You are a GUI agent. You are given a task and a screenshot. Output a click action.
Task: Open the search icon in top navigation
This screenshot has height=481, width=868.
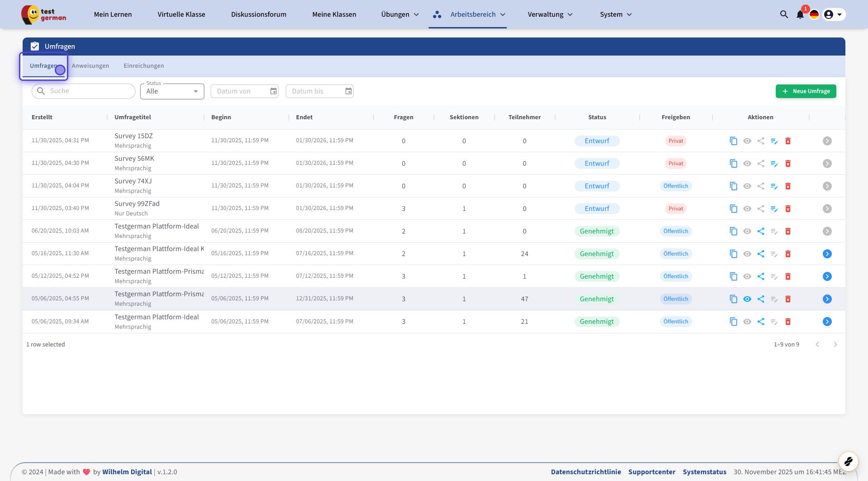(x=784, y=14)
